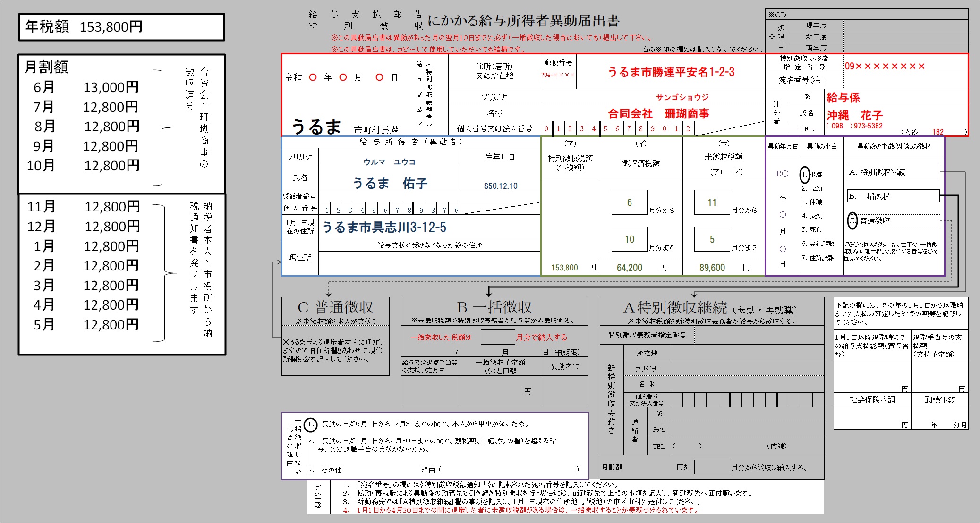Select reason 2. 転勤 in 異動の事由
This screenshot has width=980, height=523.
[812, 188]
